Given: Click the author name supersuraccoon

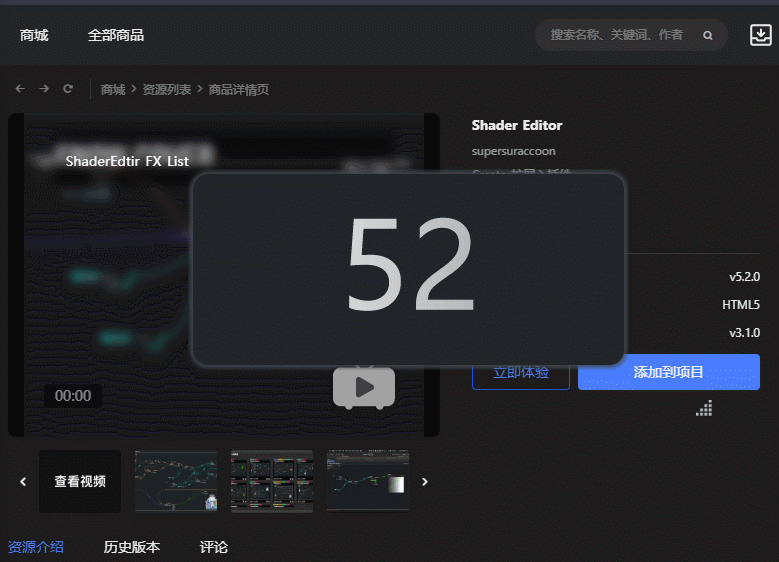Looking at the screenshot, I should click(x=514, y=151).
